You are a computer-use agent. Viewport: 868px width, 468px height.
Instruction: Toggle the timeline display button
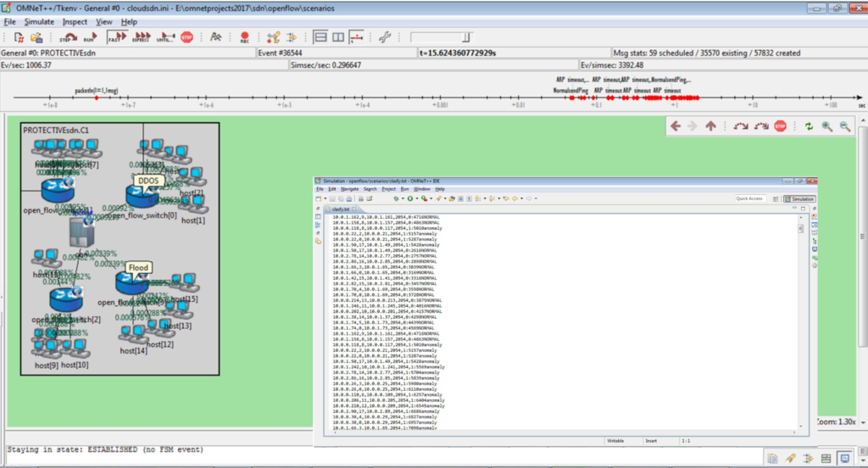click(x=357, y=37)
